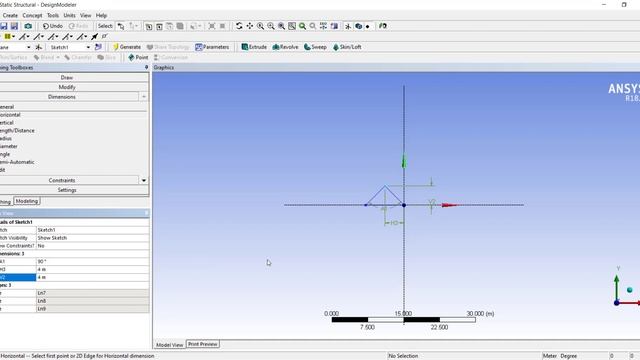The height and width of the screenshot is (360, 640).
Task: Activate the new selection pointer icon
Action: 121,26
